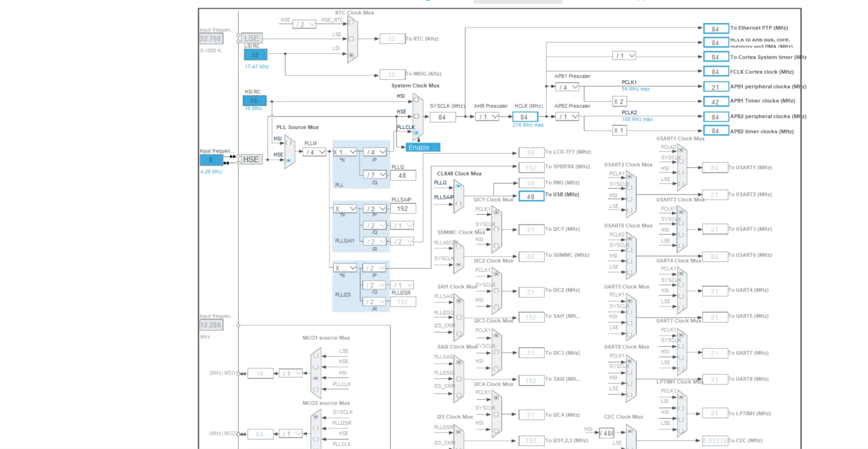The image size is (868, 449).
Task: Open the AHB Prescaler dropdown
Action: point(487,117)
